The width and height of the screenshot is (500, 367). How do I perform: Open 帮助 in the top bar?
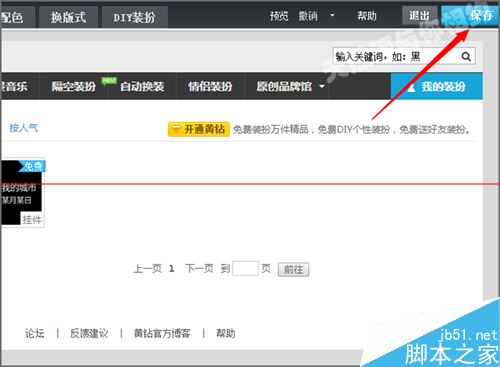point(367,16)
